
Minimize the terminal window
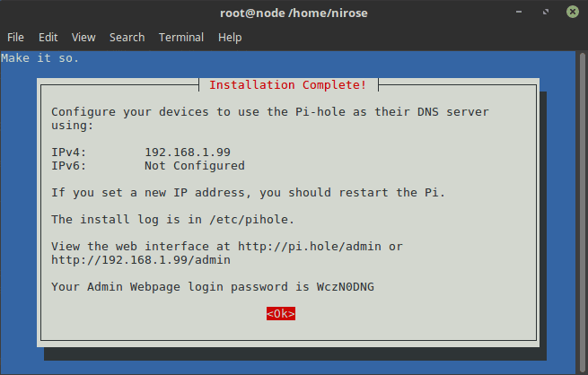coord(519,12)
